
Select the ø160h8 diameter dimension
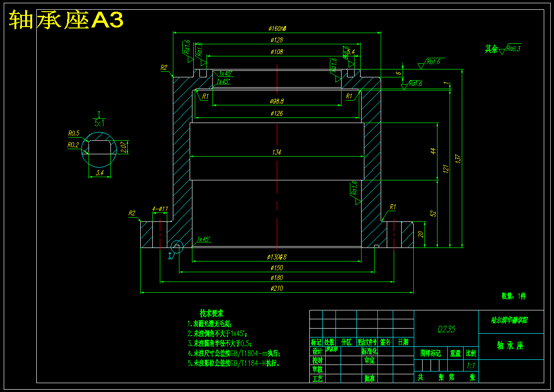click(277, 28)
